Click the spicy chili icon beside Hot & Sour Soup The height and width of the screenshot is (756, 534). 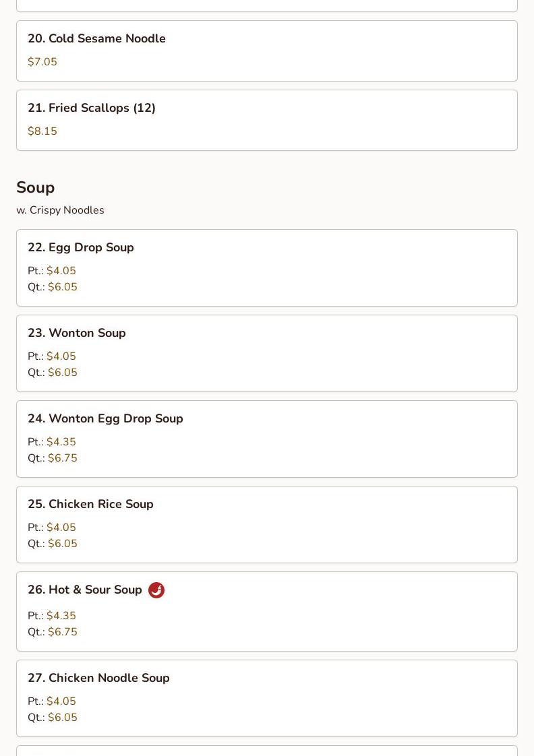156,590
